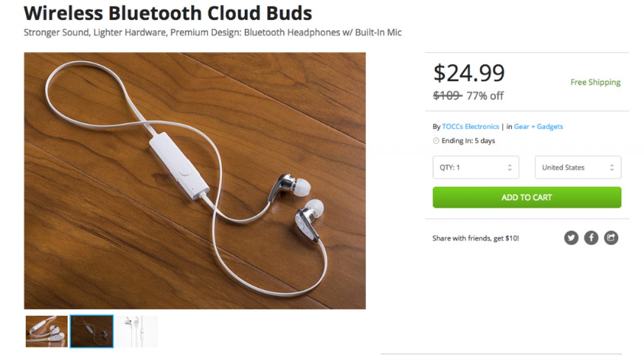Select the third white-background thumbnail

click(x=137, y=331)
